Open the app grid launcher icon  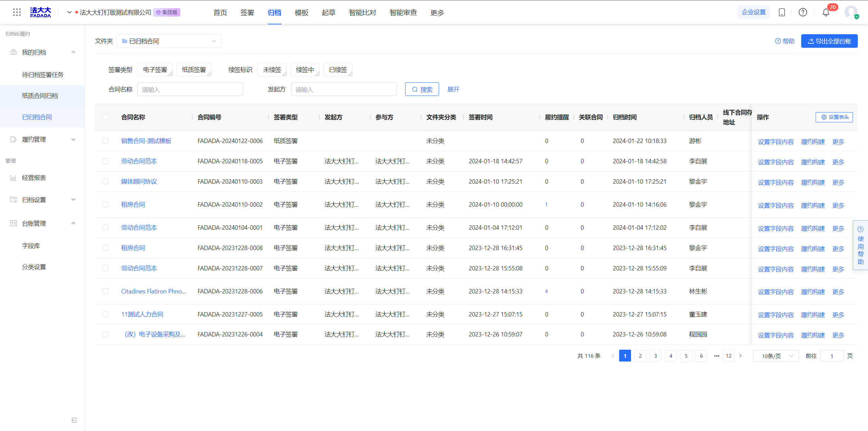click(17, 13)
